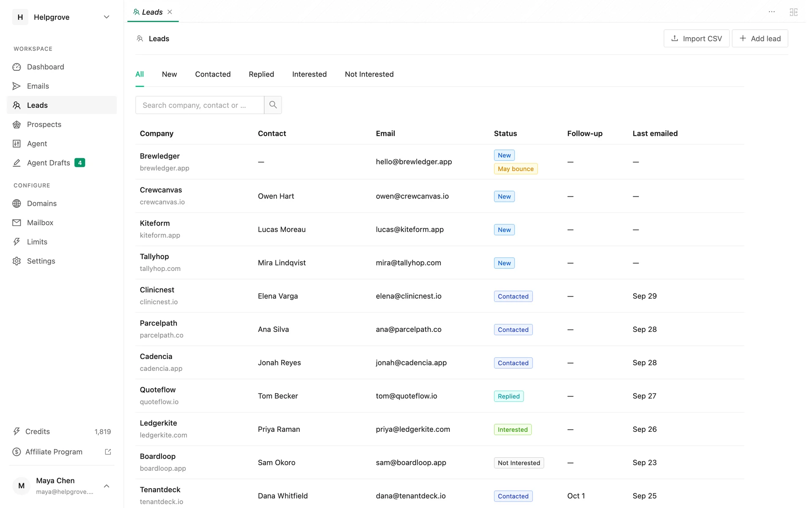The height and width of the screenshot is (508, 812).
Task: Open workspace Settings
Action: tap(62, 261)
